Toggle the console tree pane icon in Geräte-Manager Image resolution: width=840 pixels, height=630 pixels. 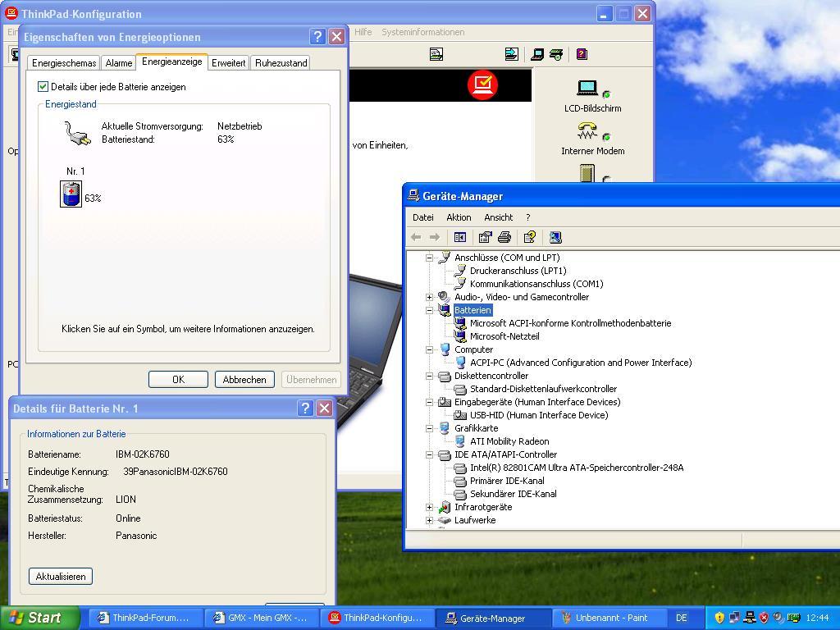tap(460, 237)
